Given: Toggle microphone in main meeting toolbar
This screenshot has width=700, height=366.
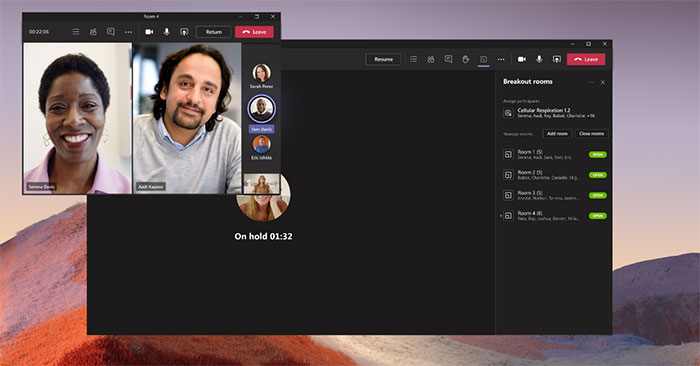Looking at the screenshot, I should click(539, 59).
